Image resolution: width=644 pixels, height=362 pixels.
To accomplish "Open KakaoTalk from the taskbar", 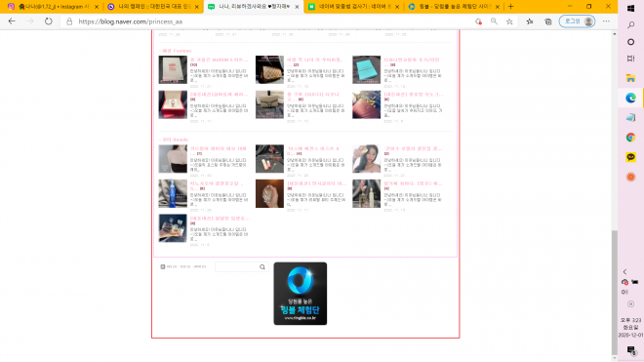I will click(x=630, y=157).
